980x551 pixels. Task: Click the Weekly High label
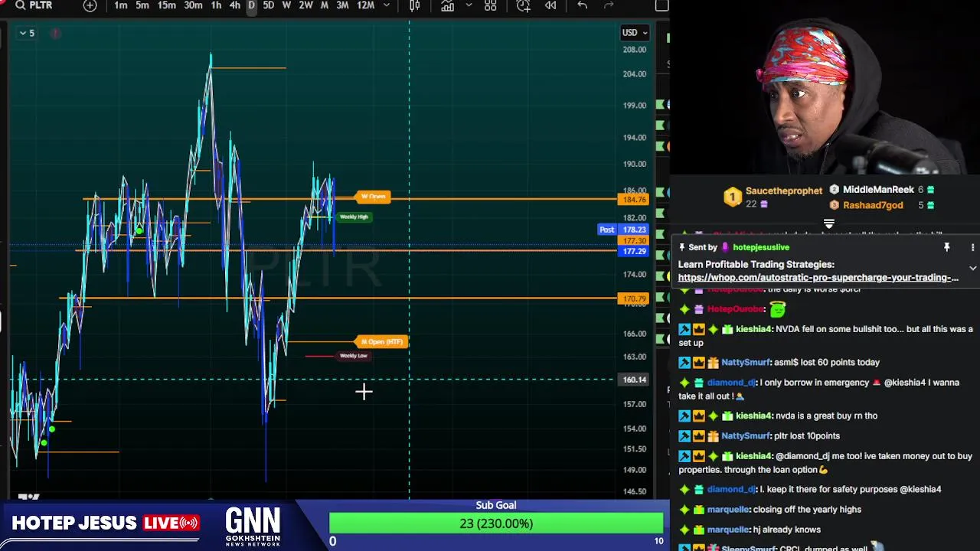click(x=354, y=217)
